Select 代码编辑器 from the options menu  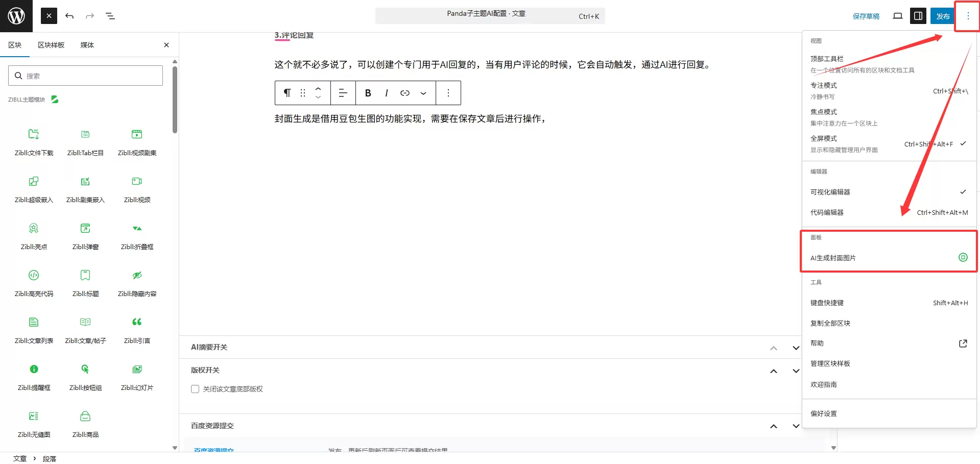coord(827,212)
